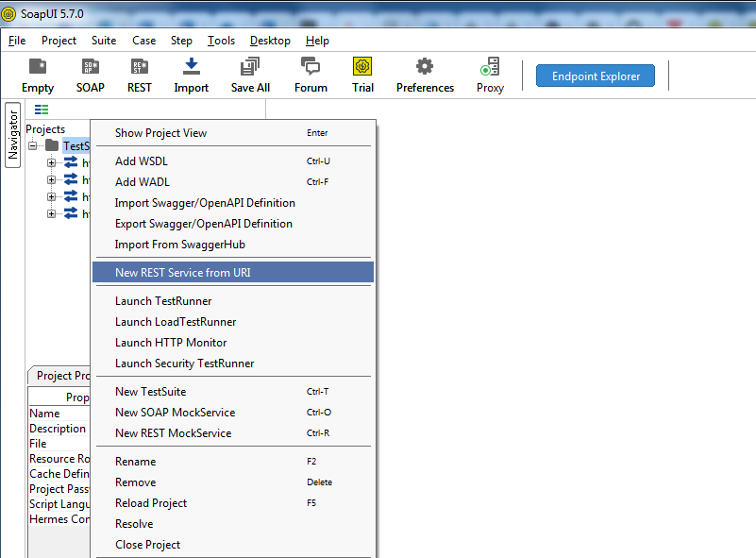Open the Help menu
This screenshot has width=756, height=558.
click(x=317, y=41)
